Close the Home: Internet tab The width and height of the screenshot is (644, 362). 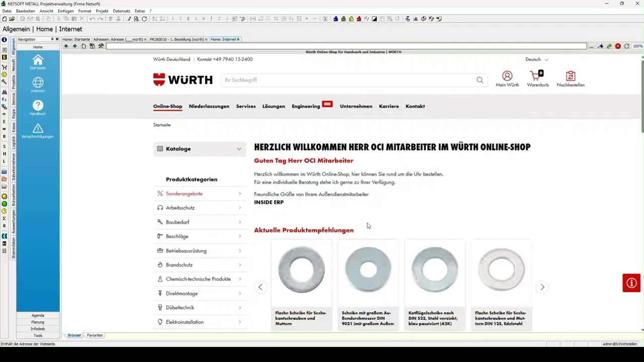(238, 39)
